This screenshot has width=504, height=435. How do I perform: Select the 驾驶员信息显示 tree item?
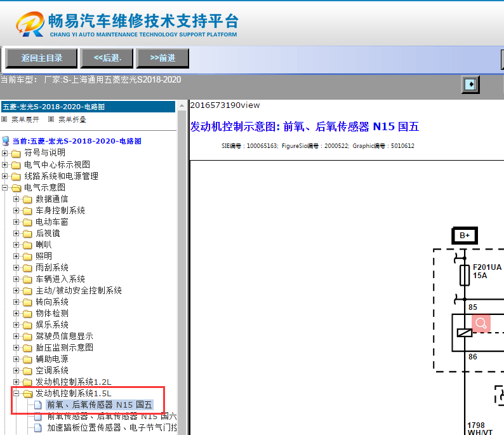(x=64, y=337)
